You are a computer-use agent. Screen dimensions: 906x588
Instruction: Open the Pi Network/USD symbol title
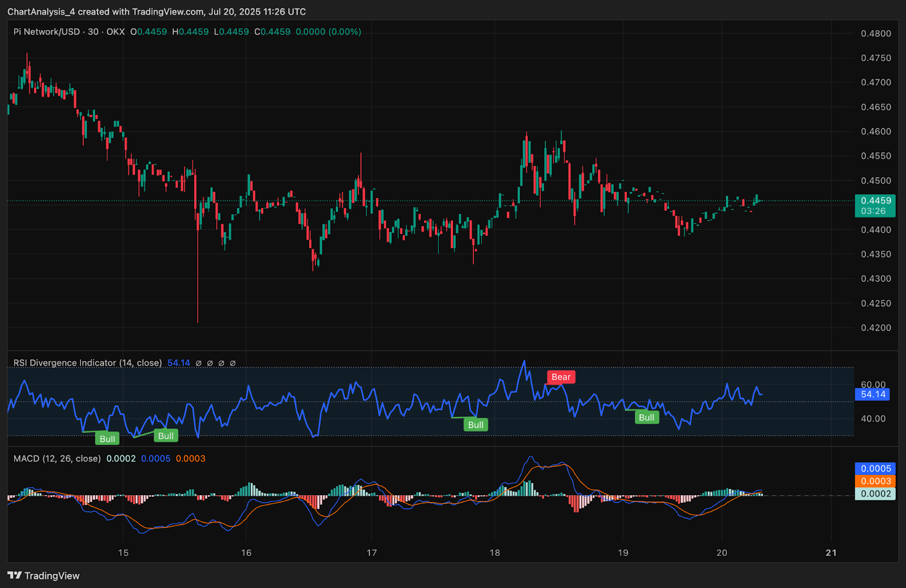click(x=46, y=32)
